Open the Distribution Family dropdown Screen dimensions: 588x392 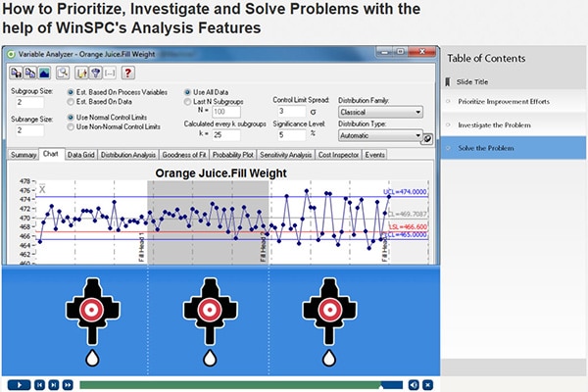379,112
